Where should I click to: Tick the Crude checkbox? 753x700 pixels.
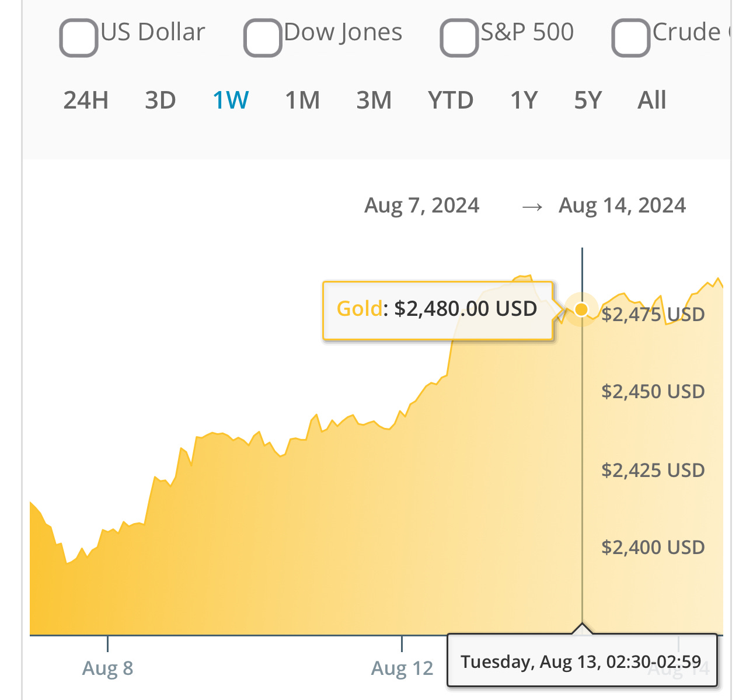click(630, 38)
